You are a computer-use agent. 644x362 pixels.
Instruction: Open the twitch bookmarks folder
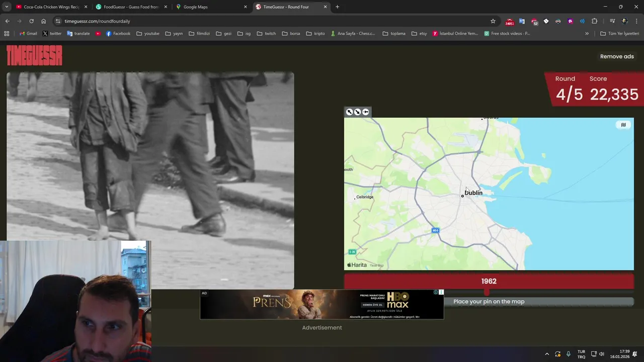click(266, 34)
